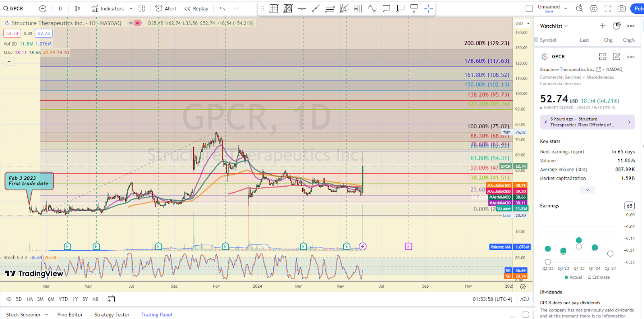Click the add symbol to compare plus icon
Screen dimensions: 644x319
[x=43, y=8]
